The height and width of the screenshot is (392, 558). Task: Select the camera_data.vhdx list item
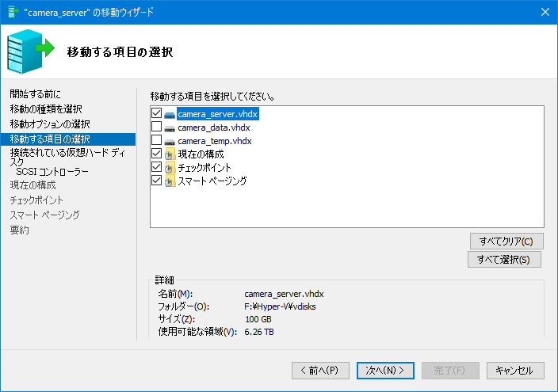click(214, 127)
